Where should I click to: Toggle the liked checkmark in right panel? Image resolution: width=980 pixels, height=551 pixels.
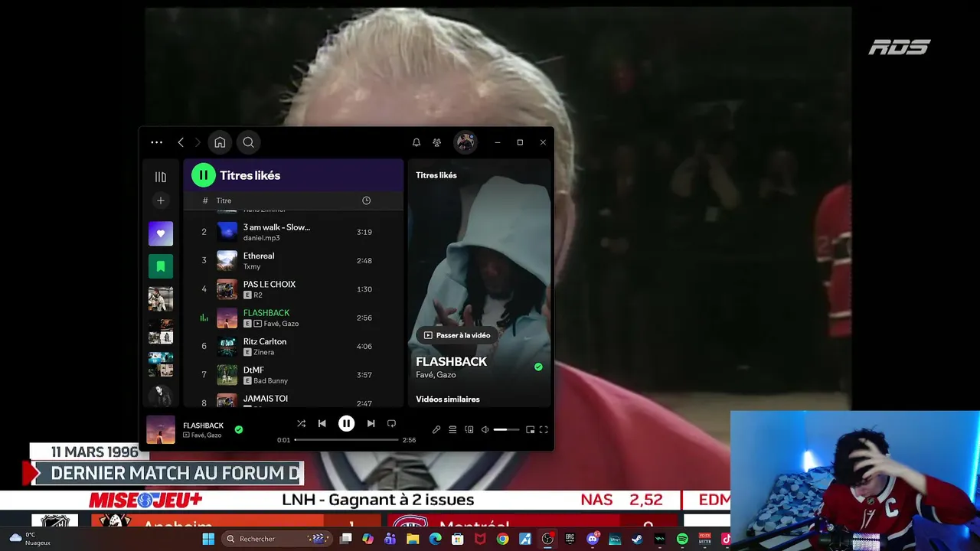[538, 367]
